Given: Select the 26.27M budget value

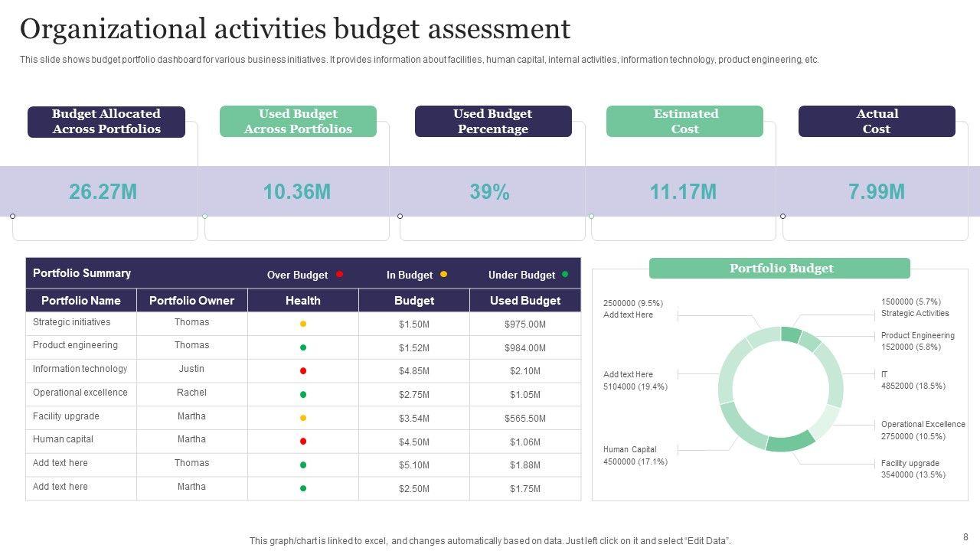Looking at the screenshot, I should click(103, 192).
